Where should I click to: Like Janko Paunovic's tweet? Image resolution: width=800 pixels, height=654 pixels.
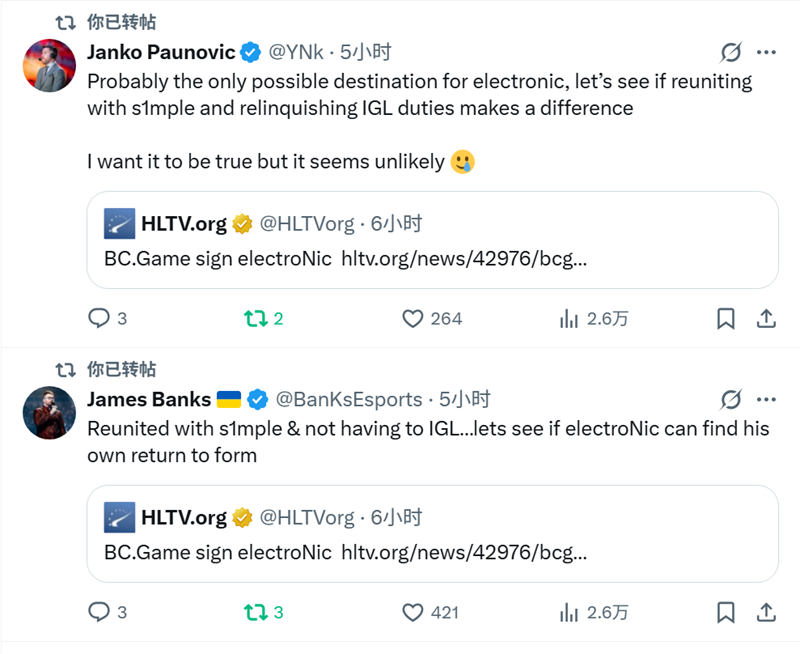pyautogui.click(x=415, y=318)
